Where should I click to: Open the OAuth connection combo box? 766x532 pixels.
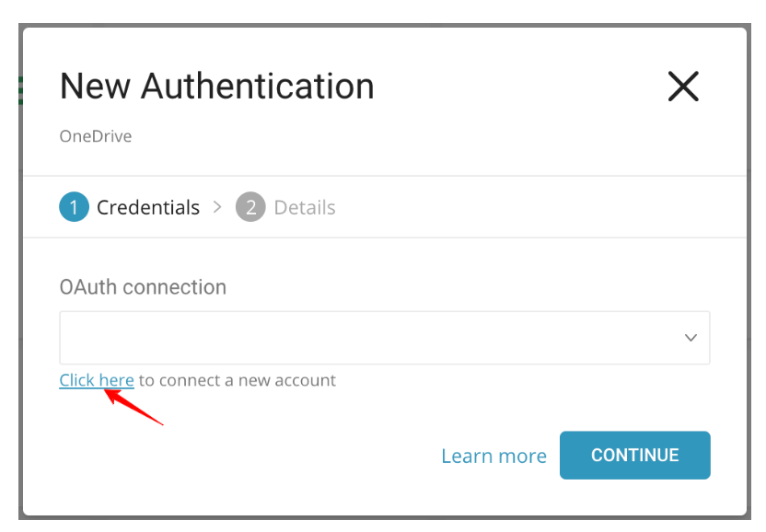pyautogui.click(x=368, y=338)
